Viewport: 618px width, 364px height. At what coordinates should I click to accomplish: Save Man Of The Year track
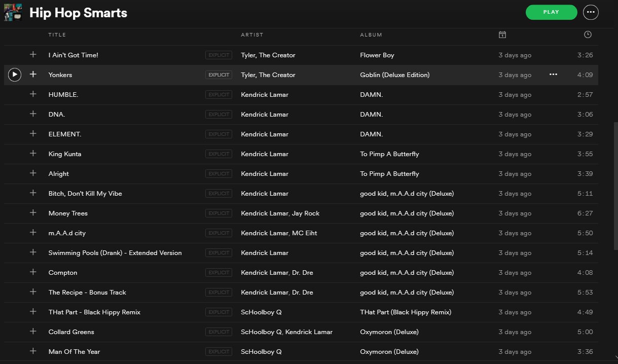point(33,351)
